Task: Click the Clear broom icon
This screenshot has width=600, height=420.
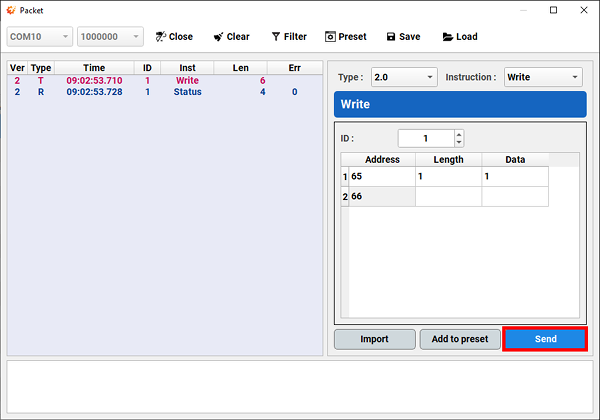Action: (218, 37)
